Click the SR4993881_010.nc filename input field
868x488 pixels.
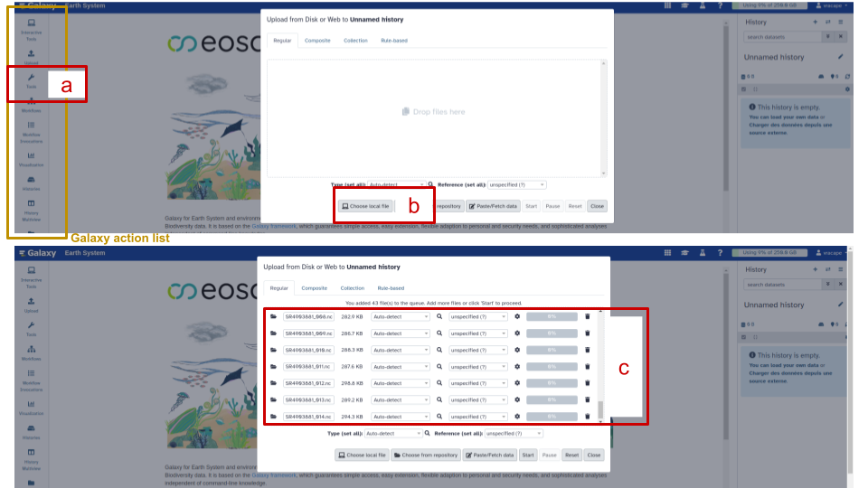click(307, 350)
